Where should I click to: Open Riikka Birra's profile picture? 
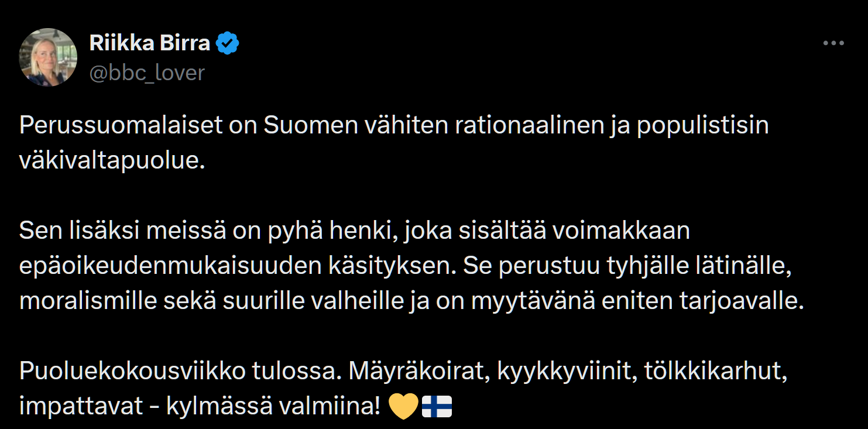49,57
